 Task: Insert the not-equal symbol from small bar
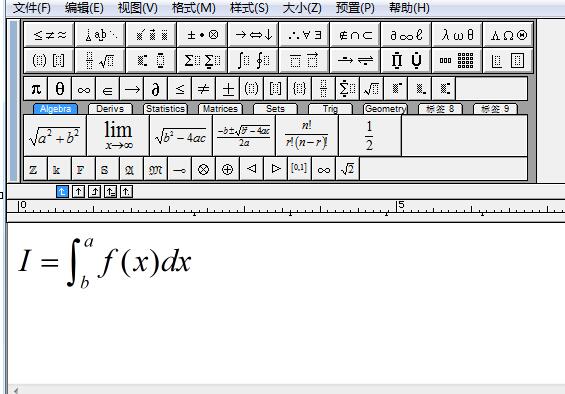tap(204, 88)
